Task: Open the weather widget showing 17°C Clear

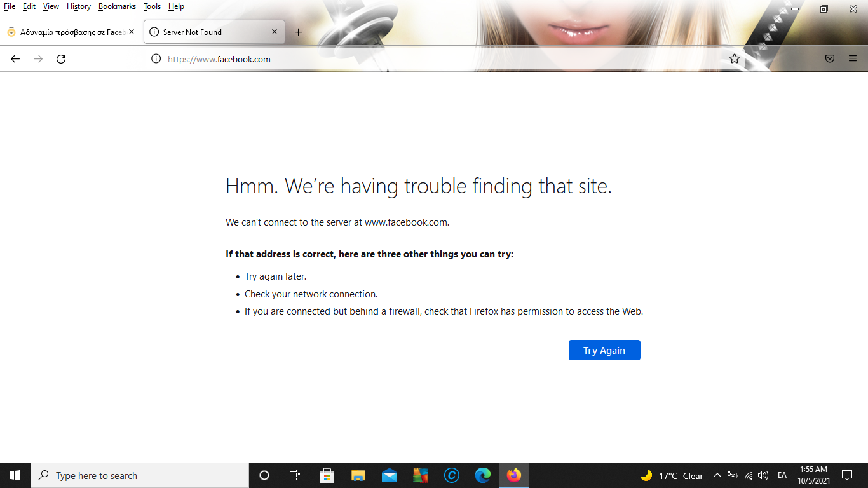Action: [672, 475]
